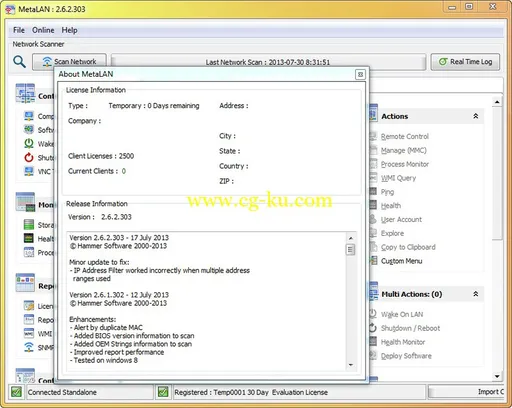Click the Multi Actions panel icon
512x408 pixels.
pyautogui.click(x=374, y=292)
